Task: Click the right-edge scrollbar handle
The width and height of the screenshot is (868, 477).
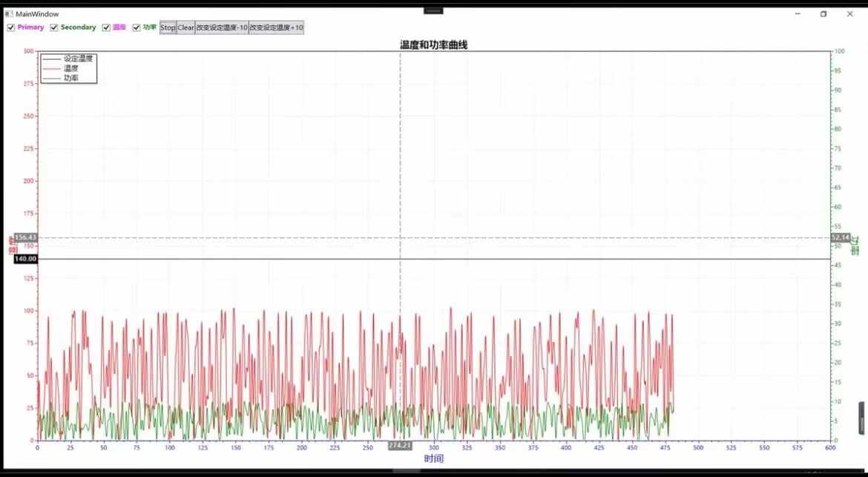Action: pos(861,418)
